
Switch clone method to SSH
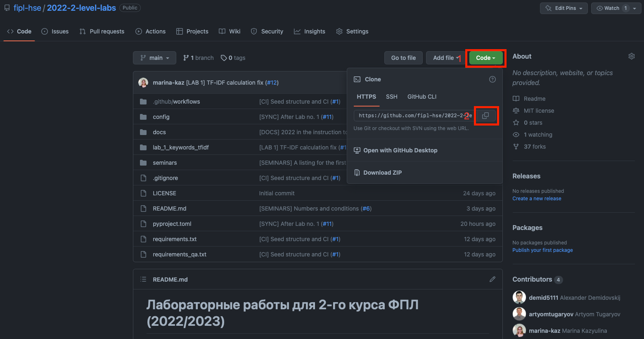(x=392, y=97)
